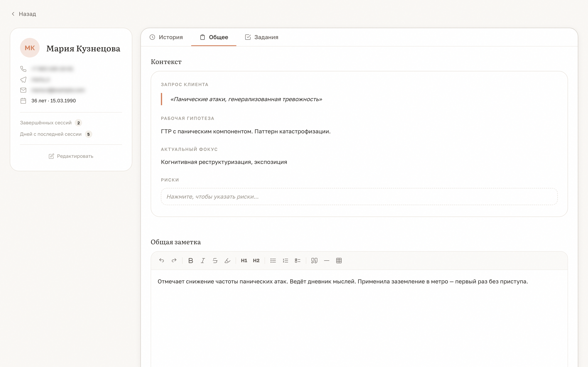Insert a table into the note
The width and height of the screenshot is (588, 367).
click(339, 260)
